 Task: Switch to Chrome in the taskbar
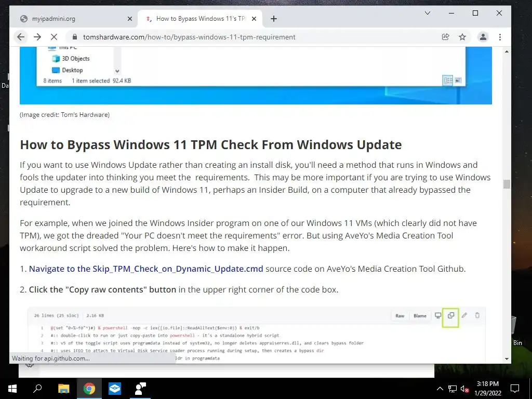click(x=89, y=389)
